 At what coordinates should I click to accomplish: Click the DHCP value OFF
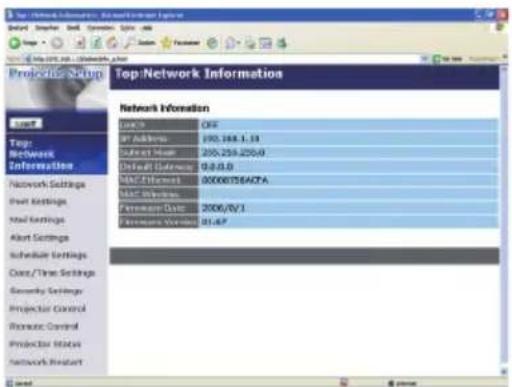tap(210, 125)
